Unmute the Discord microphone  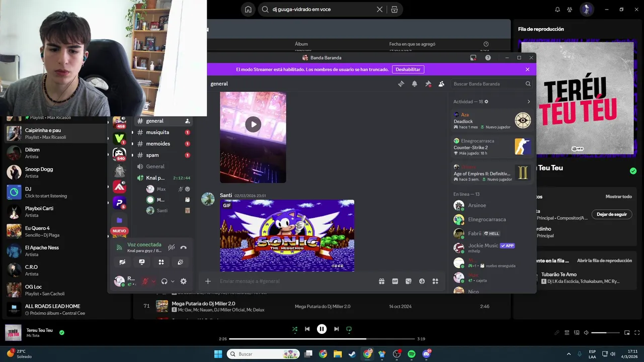coord(145,282)
